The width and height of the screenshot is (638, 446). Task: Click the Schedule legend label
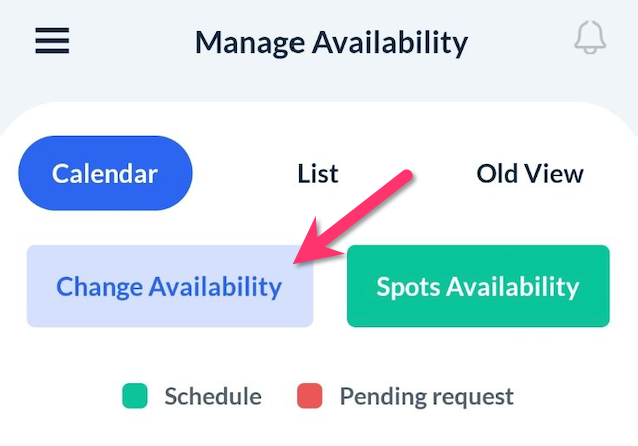click(212, 396)
